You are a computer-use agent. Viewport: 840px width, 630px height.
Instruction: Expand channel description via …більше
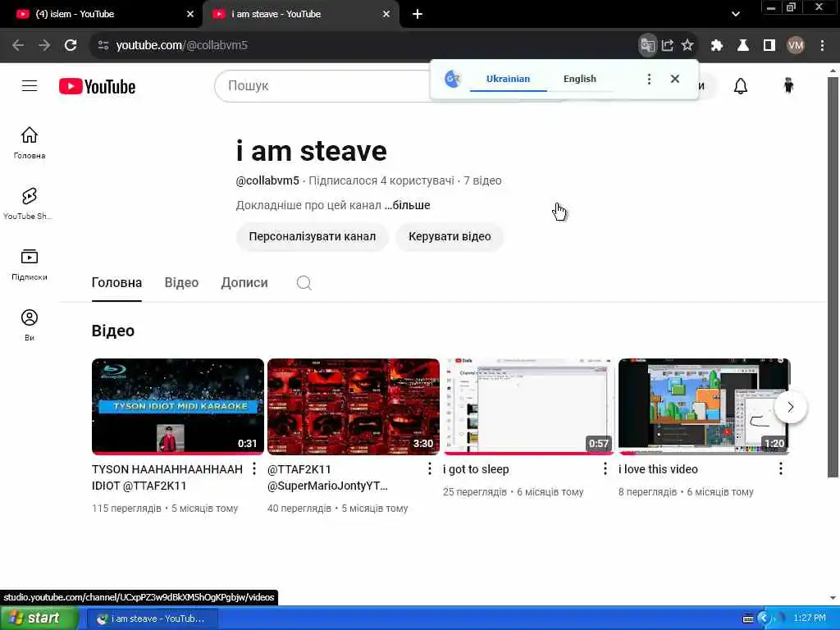point(407,205)
